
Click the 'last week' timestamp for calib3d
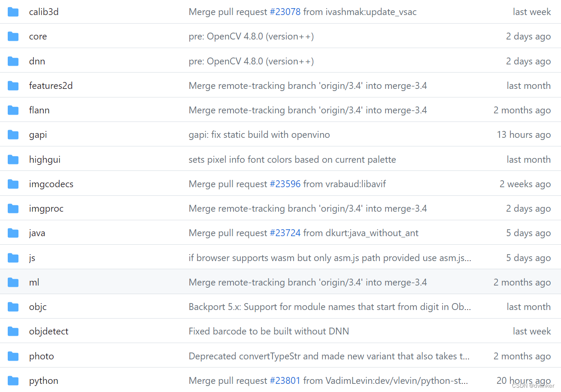(x=532, y=12)
